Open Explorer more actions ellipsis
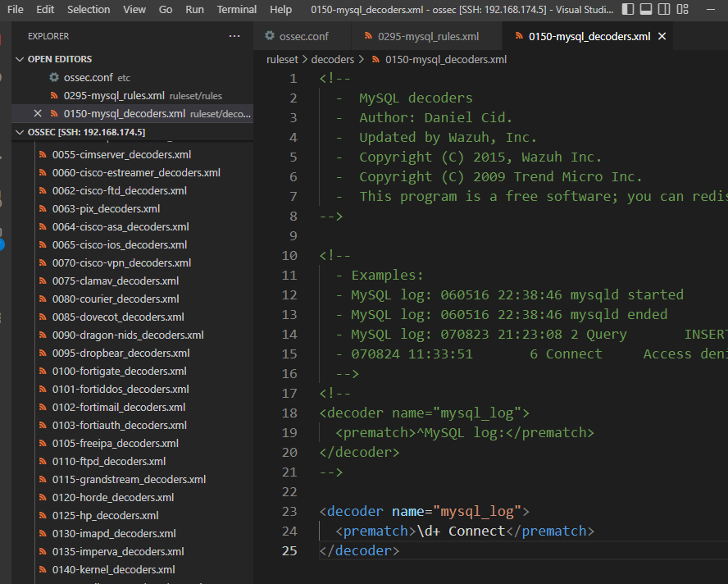Image resolution: width=728 pixels, height=584 pixels. (234, 36)
